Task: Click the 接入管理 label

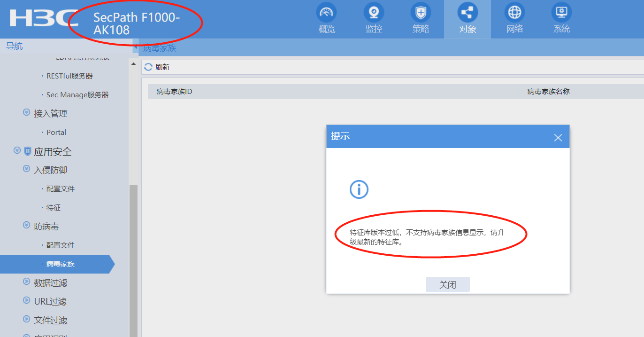Action: 51,113
